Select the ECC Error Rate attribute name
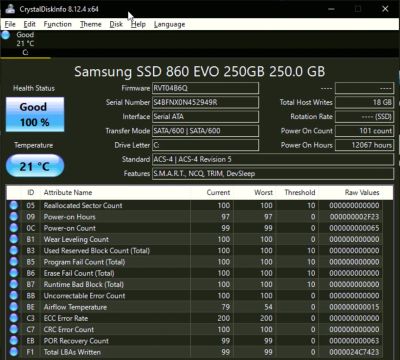 click(66, 318)
